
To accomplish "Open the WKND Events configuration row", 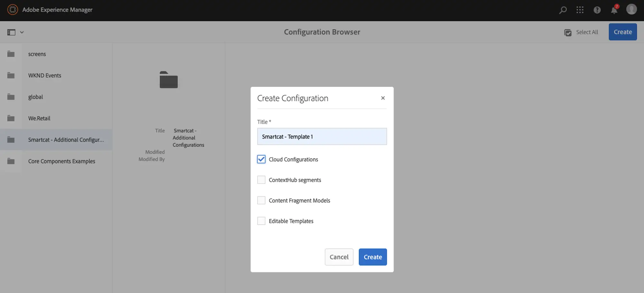I will point(56,75).
